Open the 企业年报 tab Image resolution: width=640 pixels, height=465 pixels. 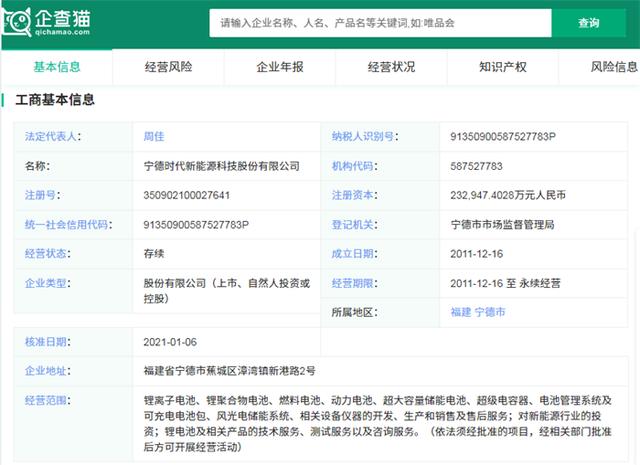(x=280, y=67)
